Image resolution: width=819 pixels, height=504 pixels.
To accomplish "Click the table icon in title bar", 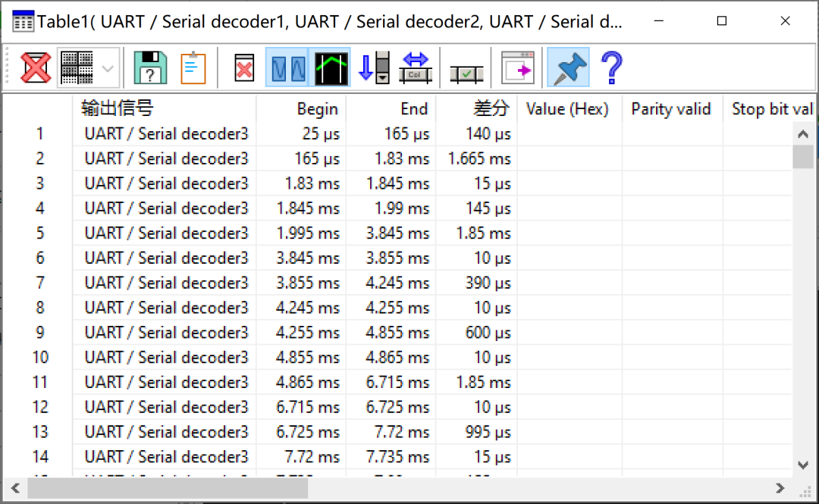I will 23,21.
